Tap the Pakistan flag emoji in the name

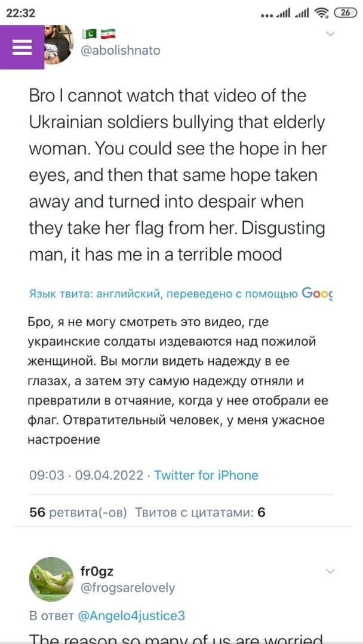click(89, 33)
